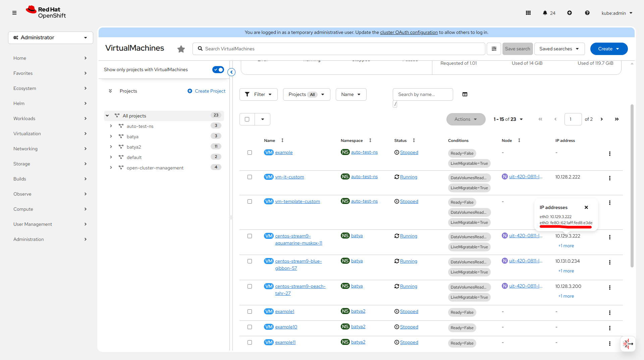The height and width of the screenshot is (360, 644).
Task: Open the Filter dropdown
Action: (258, 95)
